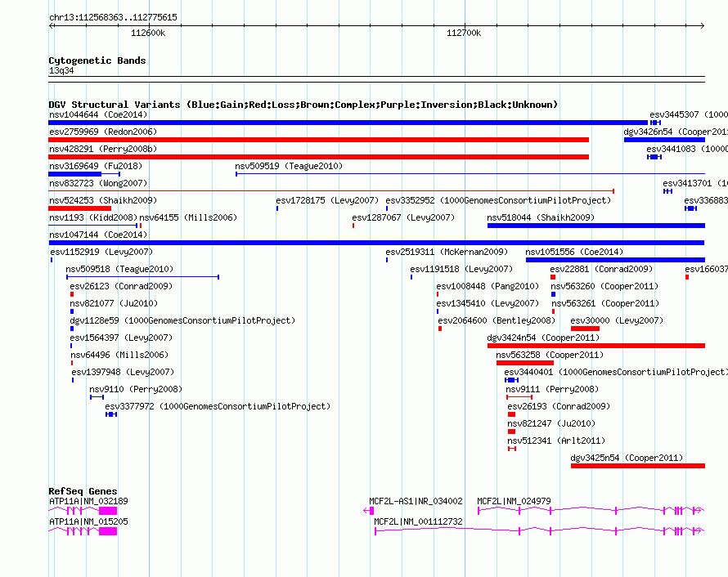
Task: Select the MCF2L-AS1|NR_034002 gene arrow icon
Action: click(x=369, y=511)
